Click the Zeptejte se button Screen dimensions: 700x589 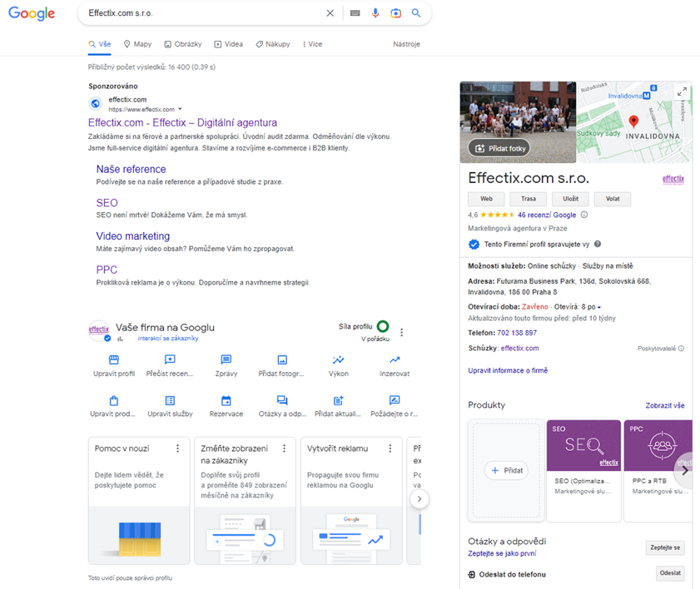(665, 547)
